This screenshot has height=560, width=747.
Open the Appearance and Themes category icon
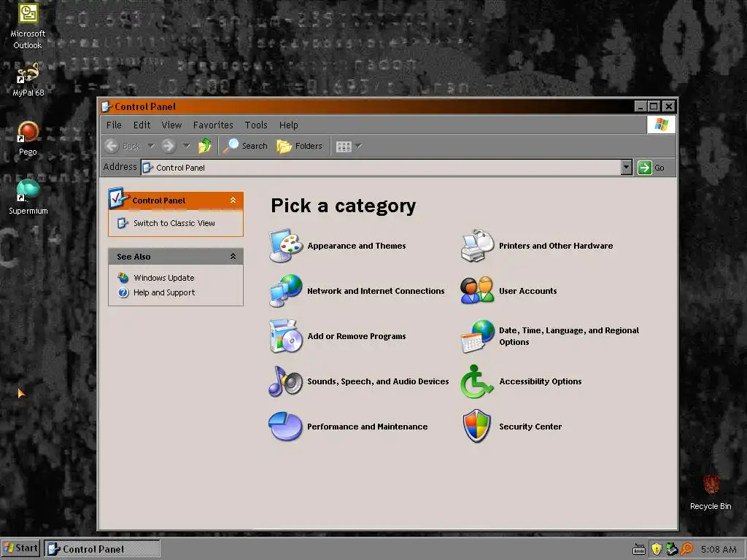[285, 246]
